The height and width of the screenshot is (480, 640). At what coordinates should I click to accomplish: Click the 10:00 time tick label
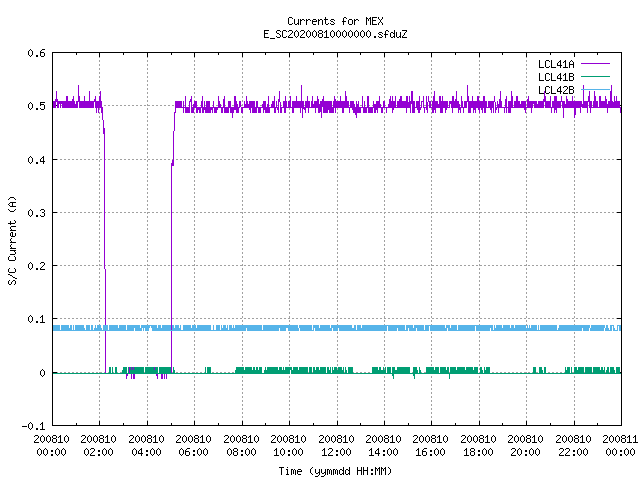click(x=288, y=452)
